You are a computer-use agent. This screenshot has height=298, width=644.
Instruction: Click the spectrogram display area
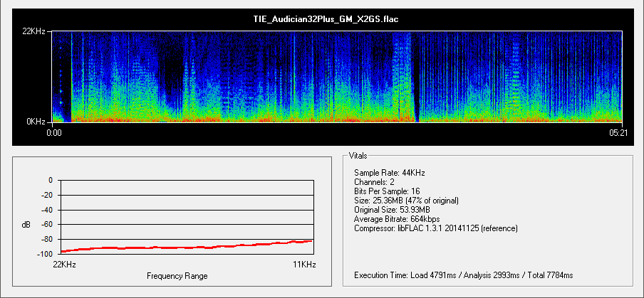[338, 76]
